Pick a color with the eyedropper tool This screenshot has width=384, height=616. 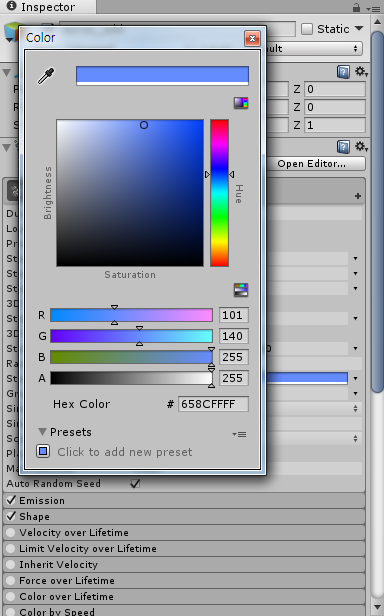(x=46, y=76)
